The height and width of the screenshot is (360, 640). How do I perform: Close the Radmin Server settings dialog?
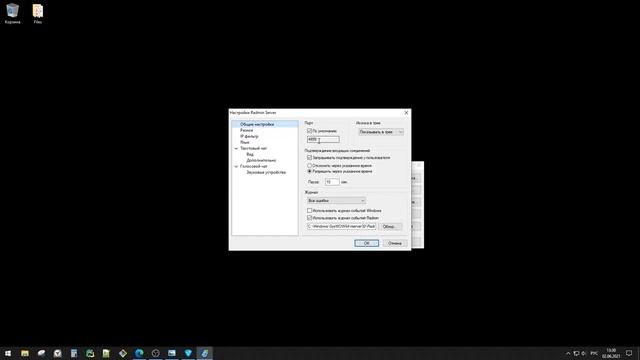pyautogui.click(x=406, y=113)
